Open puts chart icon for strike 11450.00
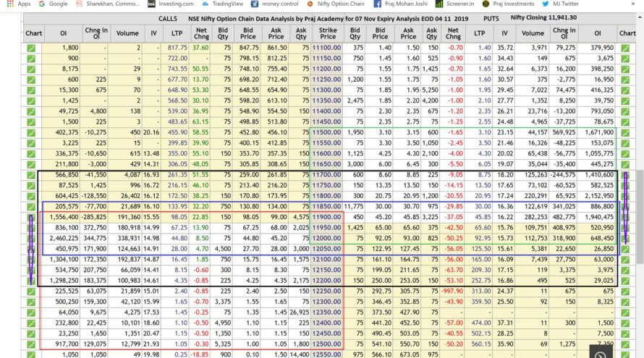Image resolution: width=644 pixels, height=358 pixels. click(x=625, y=122)
